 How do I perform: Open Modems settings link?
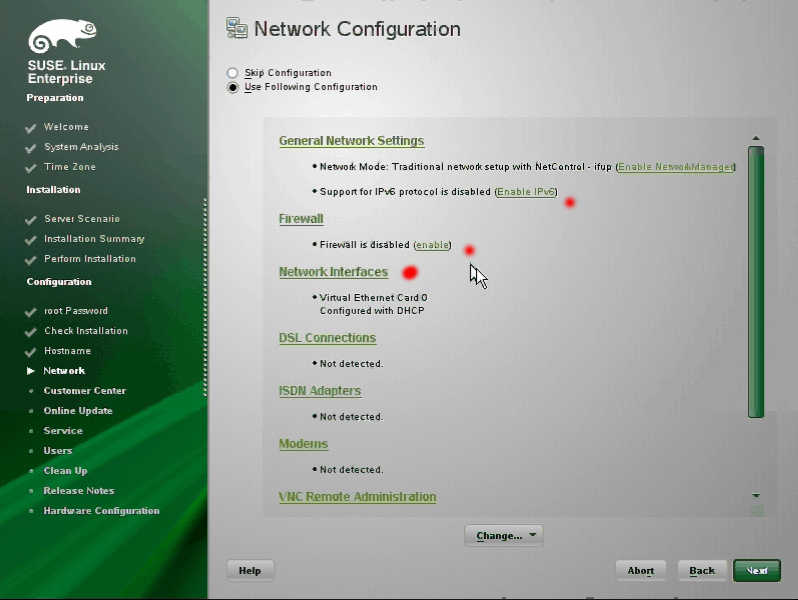(x=303, y=444)
